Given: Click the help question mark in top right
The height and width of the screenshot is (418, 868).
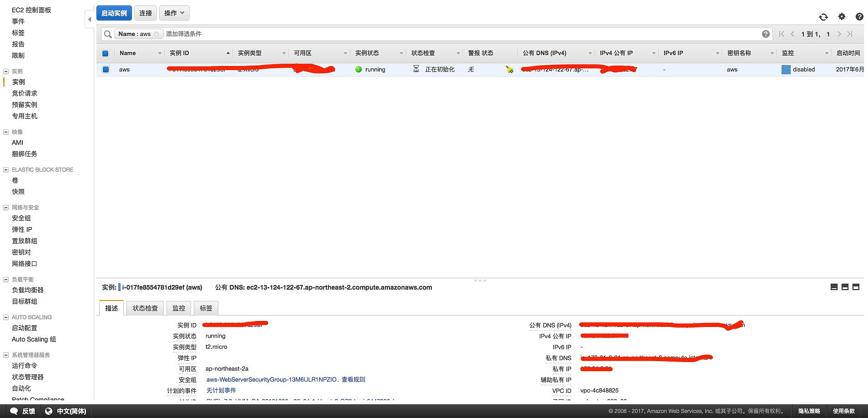Looking at the screenshot, I should click(859, 17).
